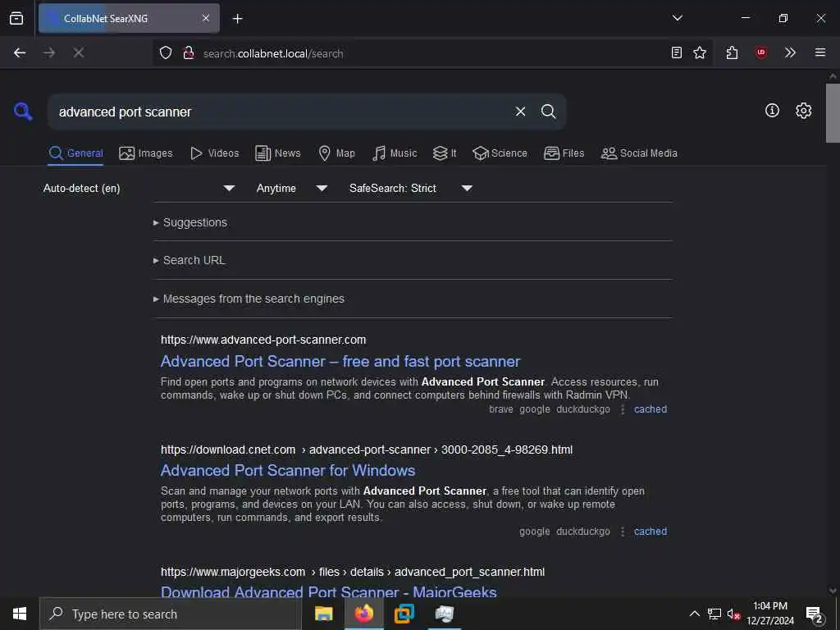Click the Windows taskbar search box

point(171,614)
